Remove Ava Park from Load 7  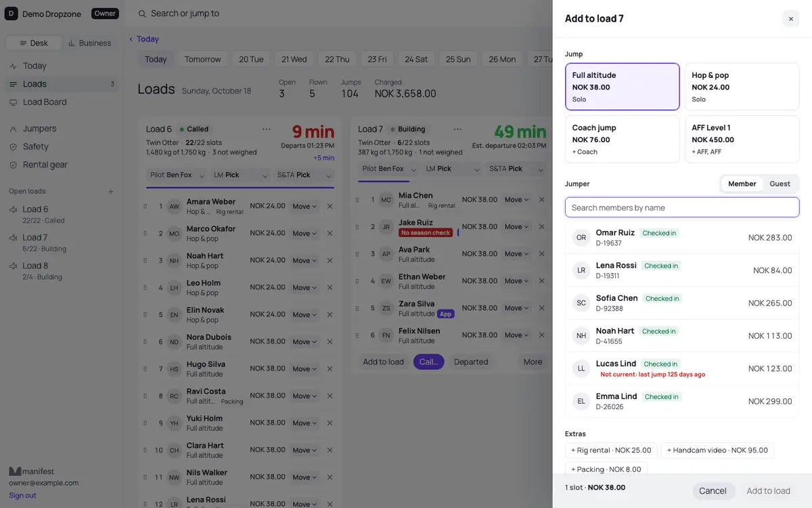541,254
